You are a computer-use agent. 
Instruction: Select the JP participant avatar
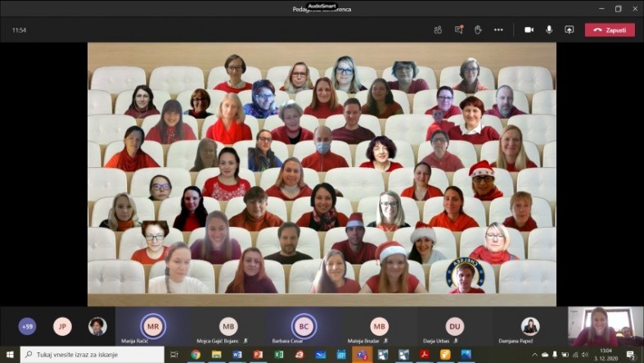(x=62, y=326)
